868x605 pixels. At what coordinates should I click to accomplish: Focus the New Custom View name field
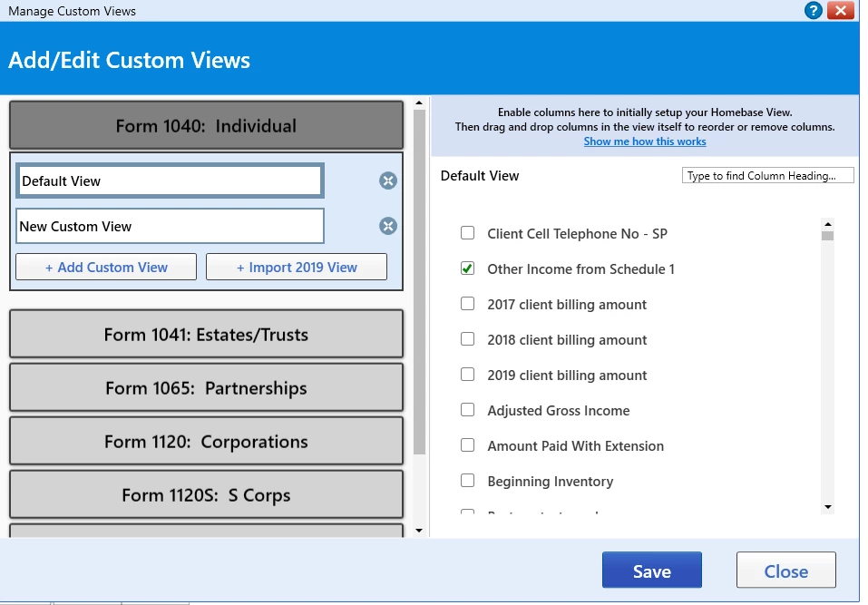pos(170,226)
